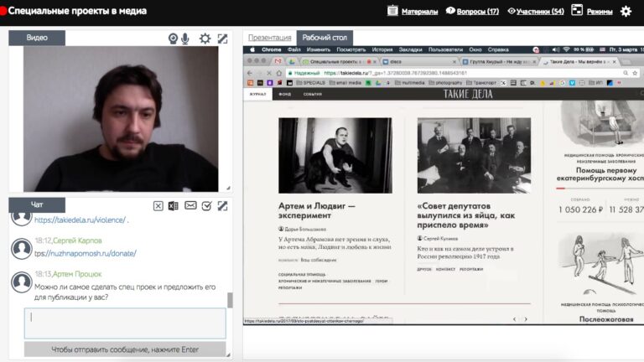Open Материалы in the top bar
Viewport: 644px width, 362px height.
click(419, 12)
